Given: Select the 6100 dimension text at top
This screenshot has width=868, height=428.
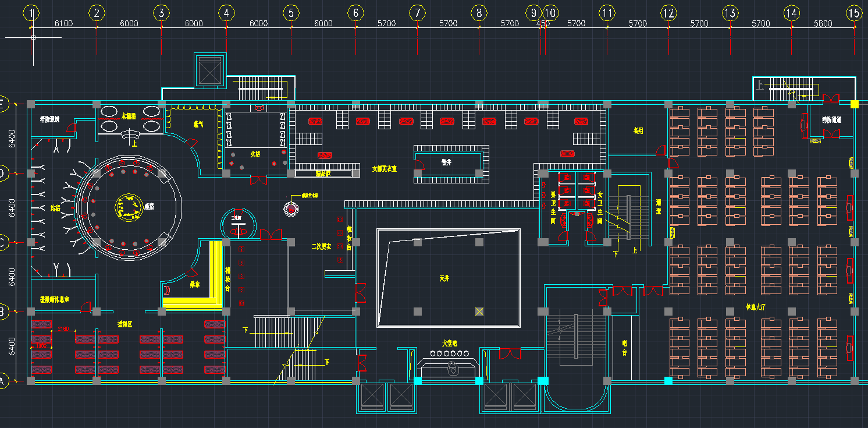Looking at the screenshot, I should (x=63, y=23).
